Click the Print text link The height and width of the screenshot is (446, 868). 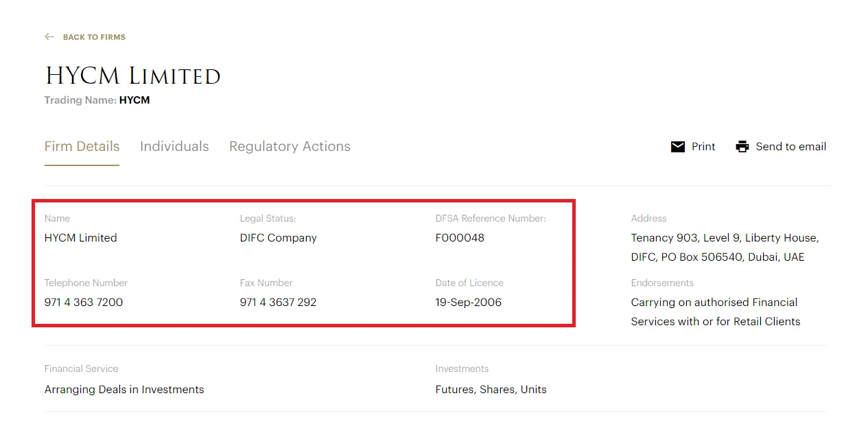click(703, 147)
